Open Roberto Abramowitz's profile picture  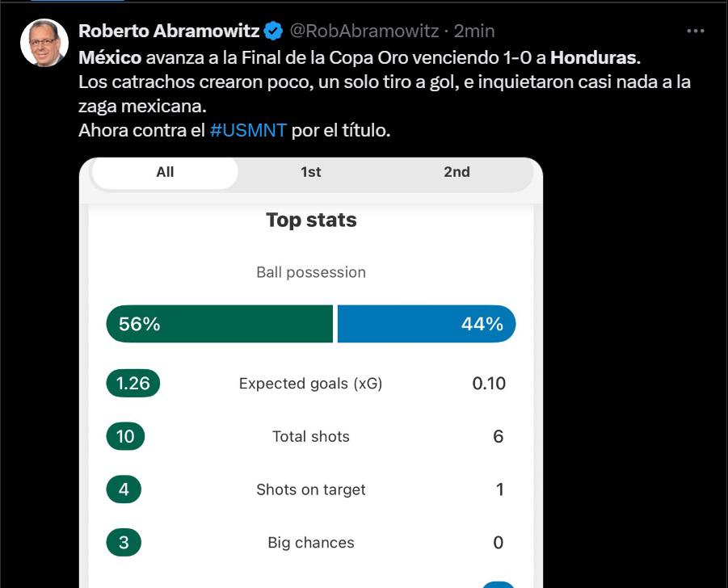[x=44, y=43]
